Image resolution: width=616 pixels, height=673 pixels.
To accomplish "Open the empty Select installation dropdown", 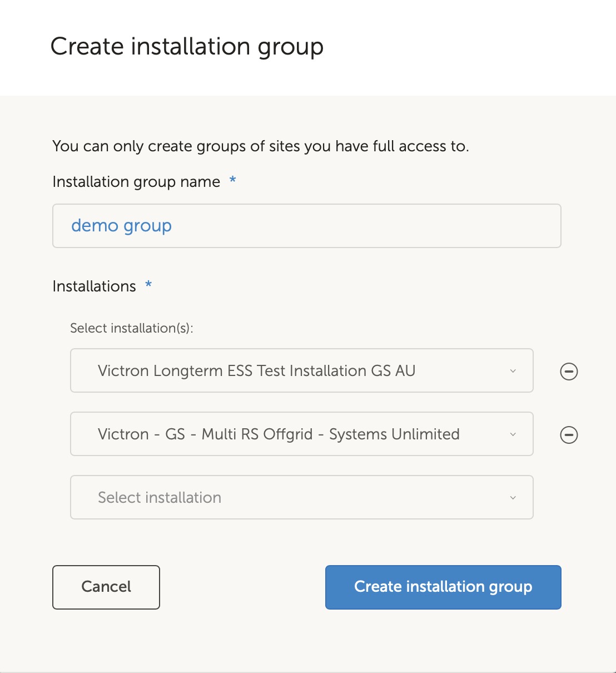I will [302, 498].
